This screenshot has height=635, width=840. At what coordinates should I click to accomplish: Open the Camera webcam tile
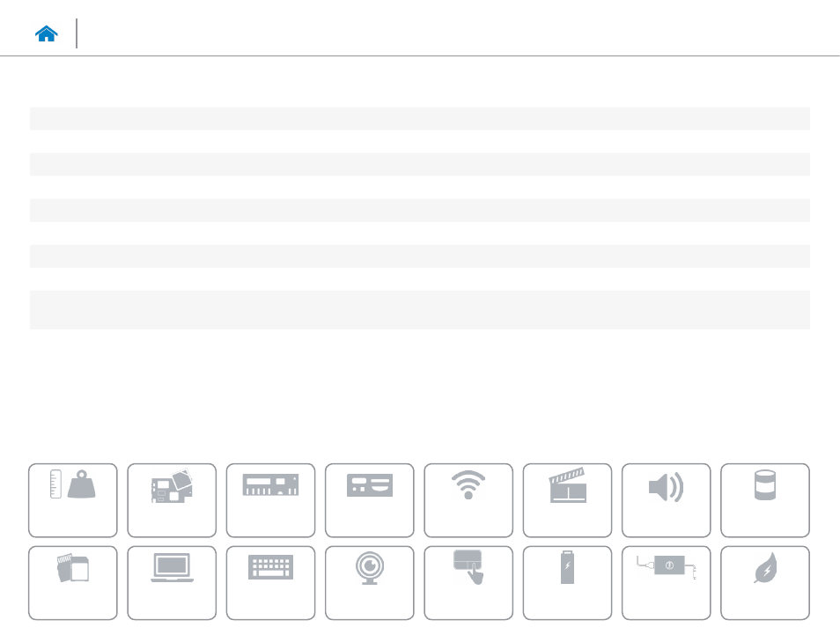pos(370,583)
